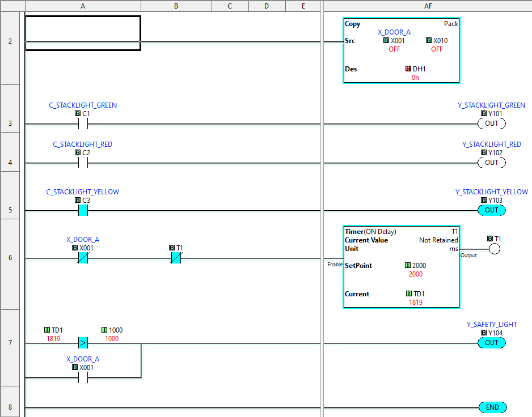
Task: Click the TD1 current value 1819 in Timer block
Action: click(416, 303)
